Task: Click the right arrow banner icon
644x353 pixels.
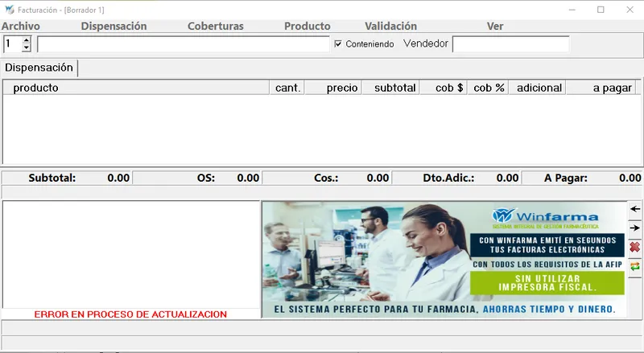Action: tap(635, 228)
